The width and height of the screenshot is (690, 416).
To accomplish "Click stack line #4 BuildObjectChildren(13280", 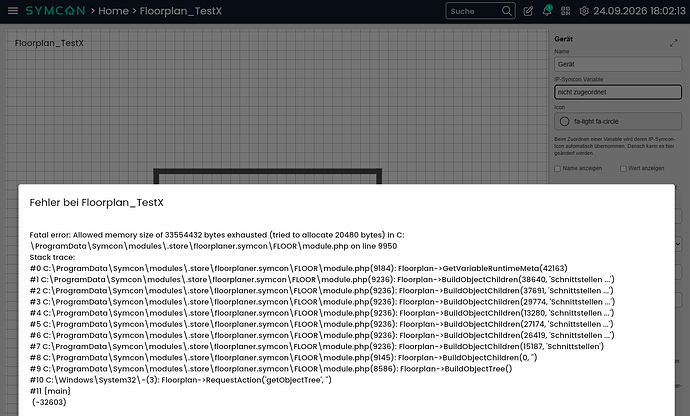I will (322, 313).
